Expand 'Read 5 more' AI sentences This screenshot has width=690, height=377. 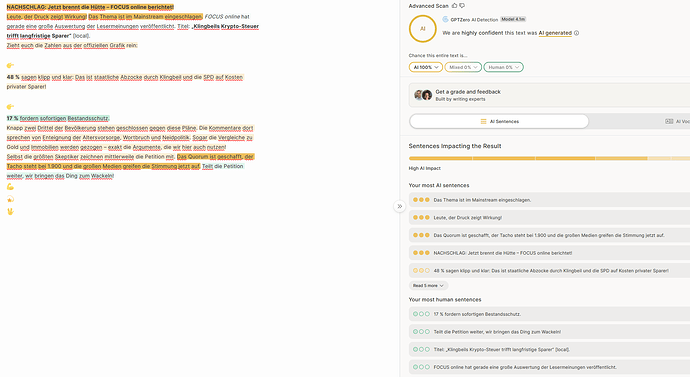tap(428, 285)
